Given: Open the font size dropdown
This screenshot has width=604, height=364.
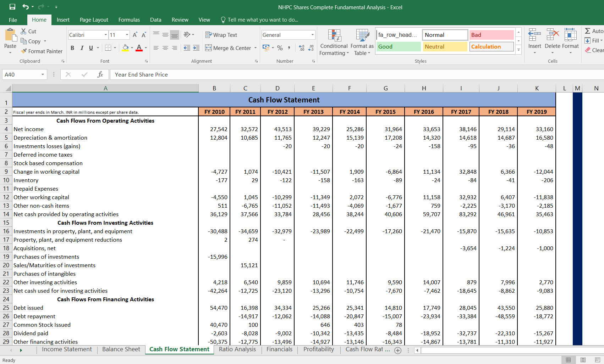Looking at the screenshot, I should coord(127,35).
